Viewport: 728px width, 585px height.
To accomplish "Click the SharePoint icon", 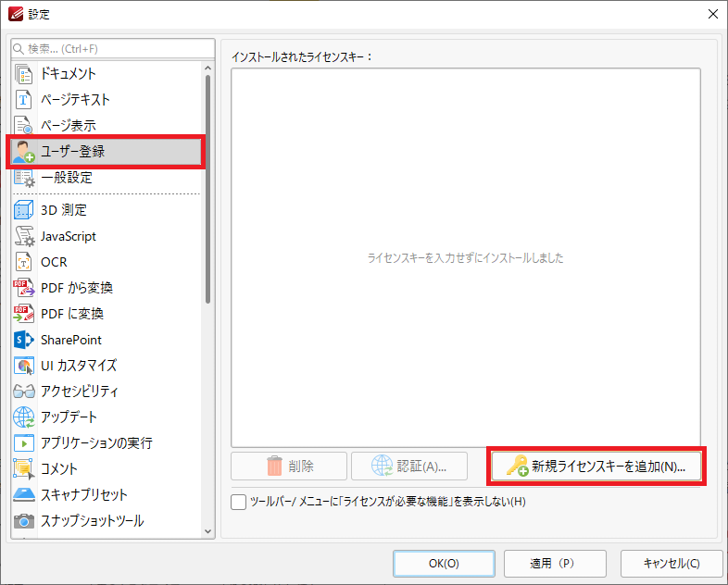I will pos(24,340).
